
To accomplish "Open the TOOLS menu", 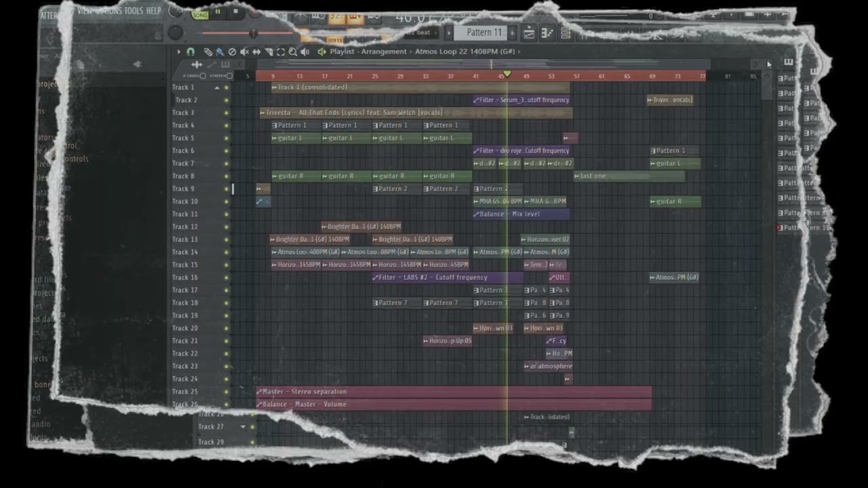I will pos(134,11).
